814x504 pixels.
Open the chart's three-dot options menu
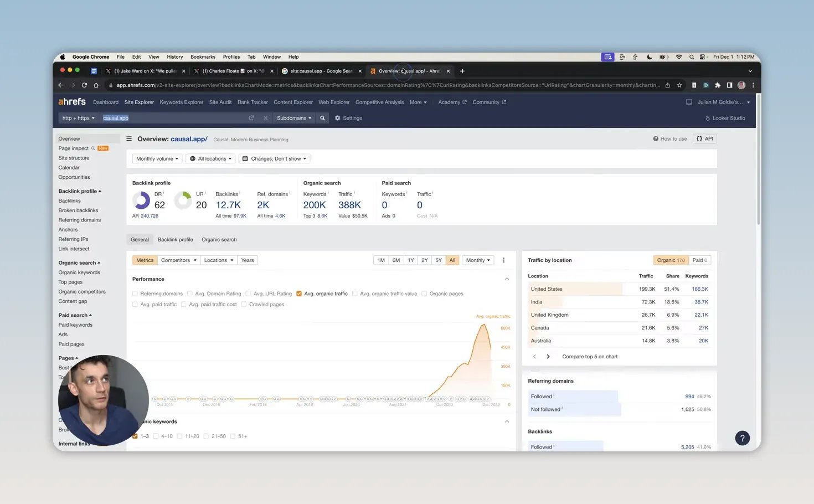coord(503,260)
